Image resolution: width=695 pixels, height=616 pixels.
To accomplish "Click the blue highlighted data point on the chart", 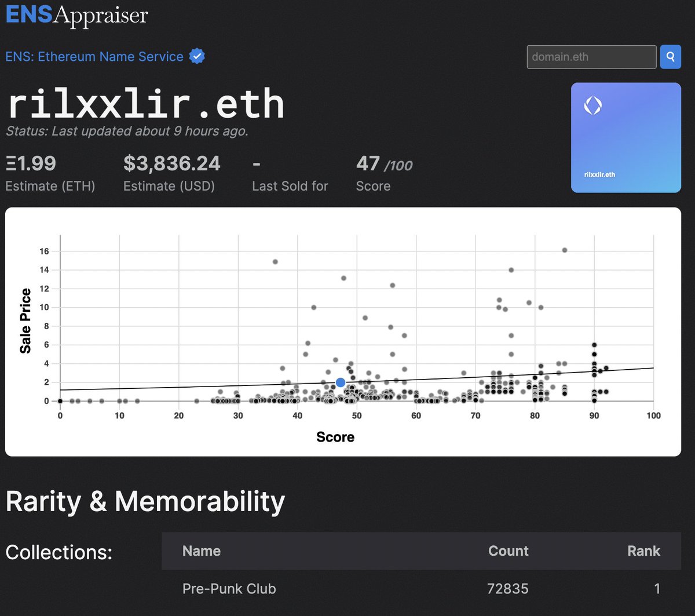I will 340,382.
